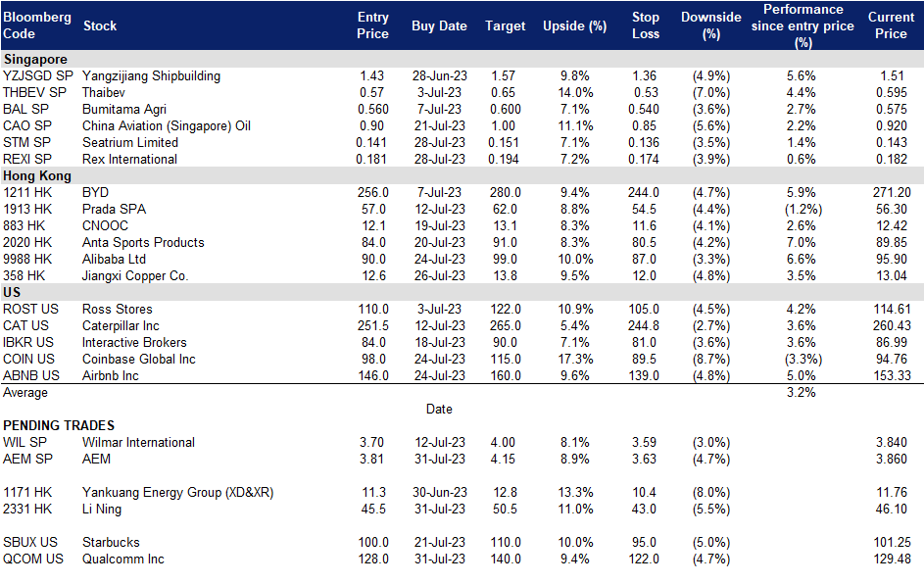Screen dimensions: 924x584
Task: Select the Alibaba Ltd stock name
Action: [114, 260]
